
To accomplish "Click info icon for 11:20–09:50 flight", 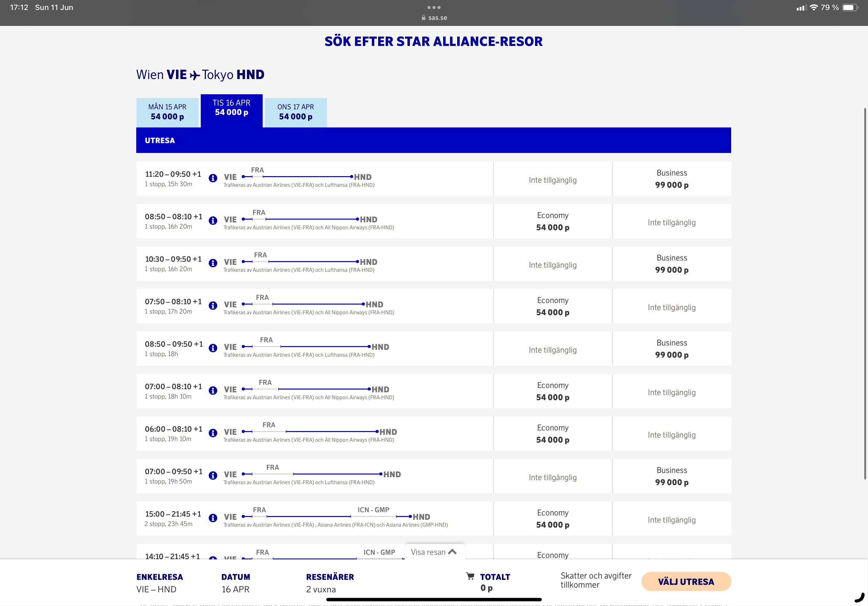I will [213, 178].
